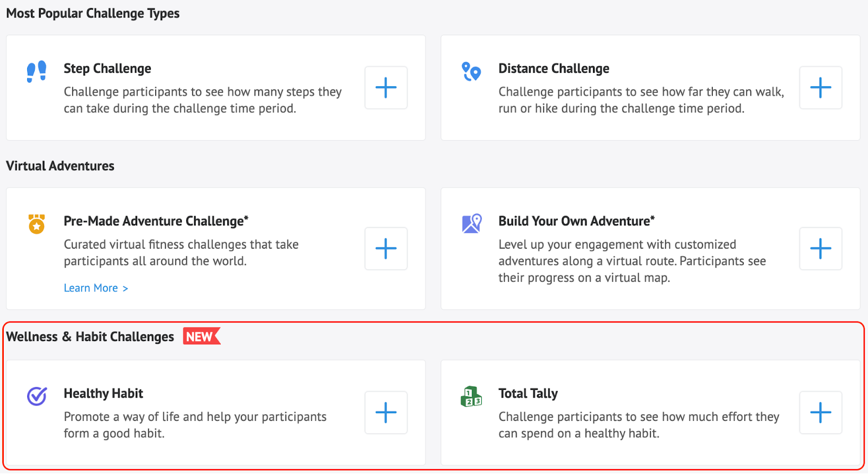Open the Learn More link

pos(96,288)
